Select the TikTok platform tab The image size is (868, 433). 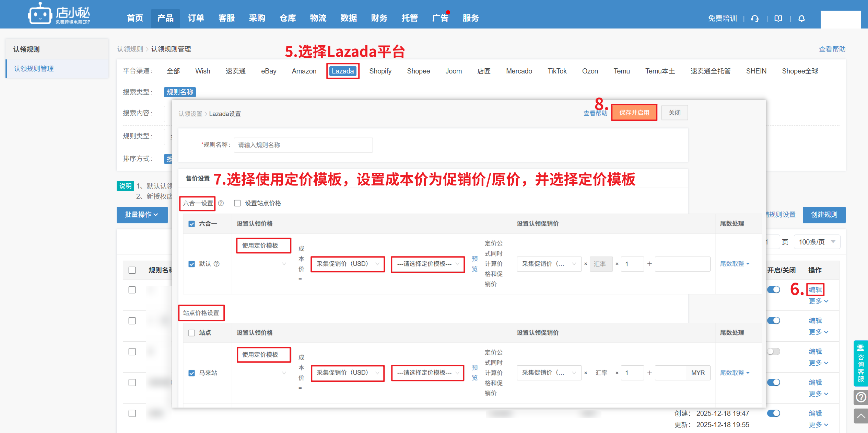[x=557, y=71]
